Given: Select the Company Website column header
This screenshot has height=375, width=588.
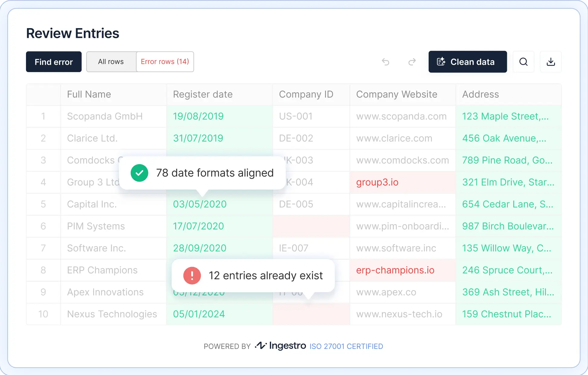Looking at the screenshot, I should (396, 95).
